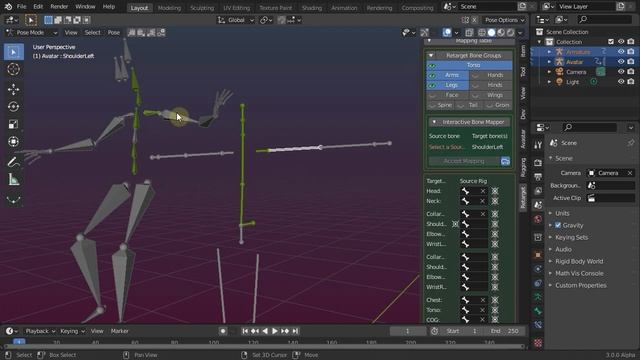
Task: Click the Blender logo icon
Action: coord(8,7)
